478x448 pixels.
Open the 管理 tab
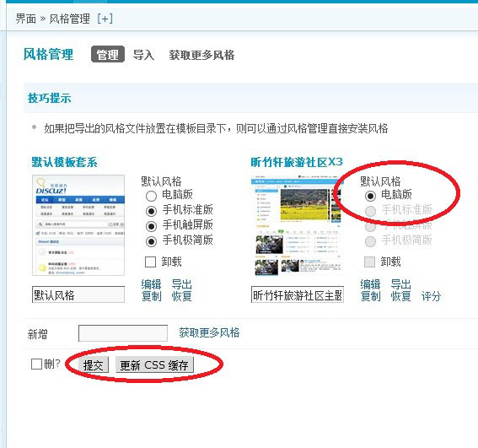tap(108, 54)
